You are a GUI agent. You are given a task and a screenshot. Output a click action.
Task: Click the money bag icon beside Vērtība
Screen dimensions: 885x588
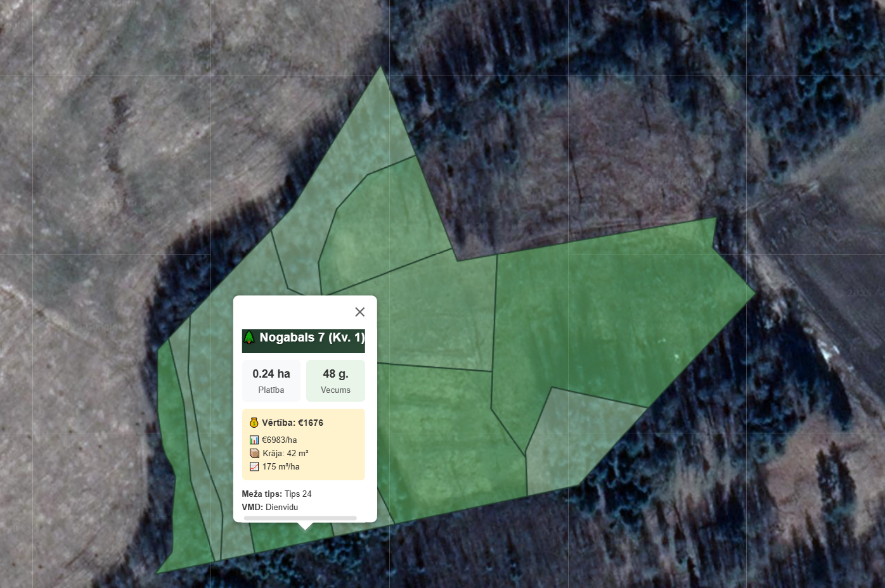[254, 423]
